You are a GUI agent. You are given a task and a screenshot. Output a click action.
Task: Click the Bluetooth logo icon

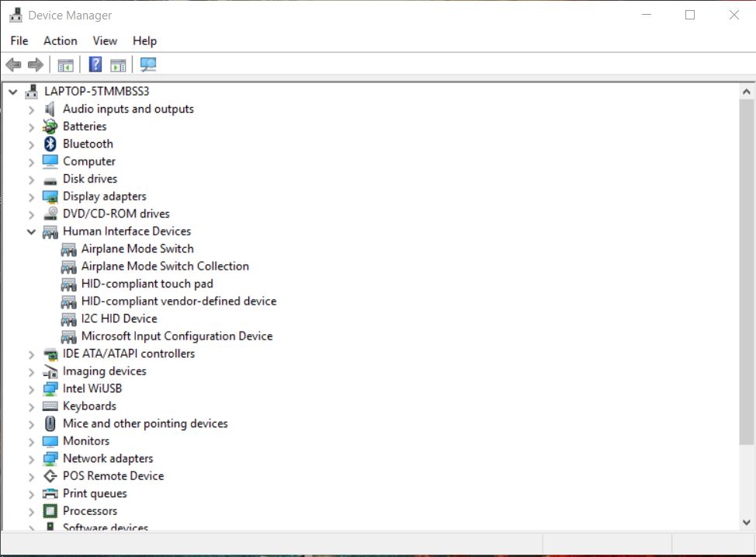(50, 144)
